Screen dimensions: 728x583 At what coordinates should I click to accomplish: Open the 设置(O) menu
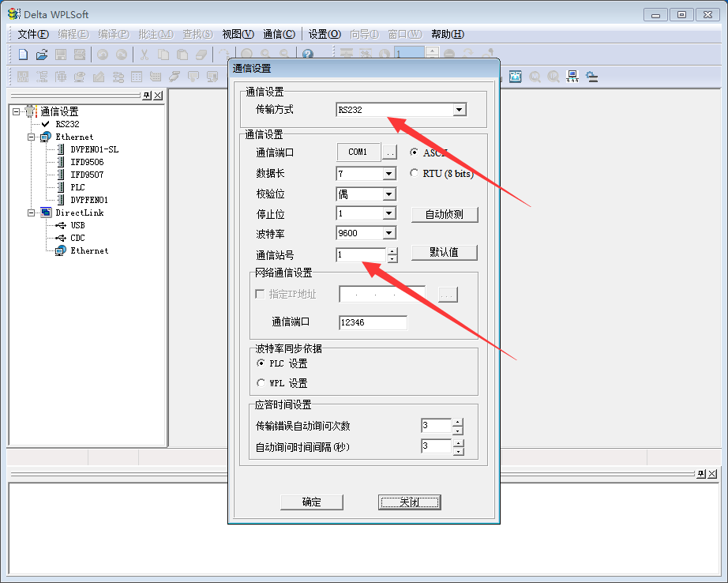click(x=325, y=34)
